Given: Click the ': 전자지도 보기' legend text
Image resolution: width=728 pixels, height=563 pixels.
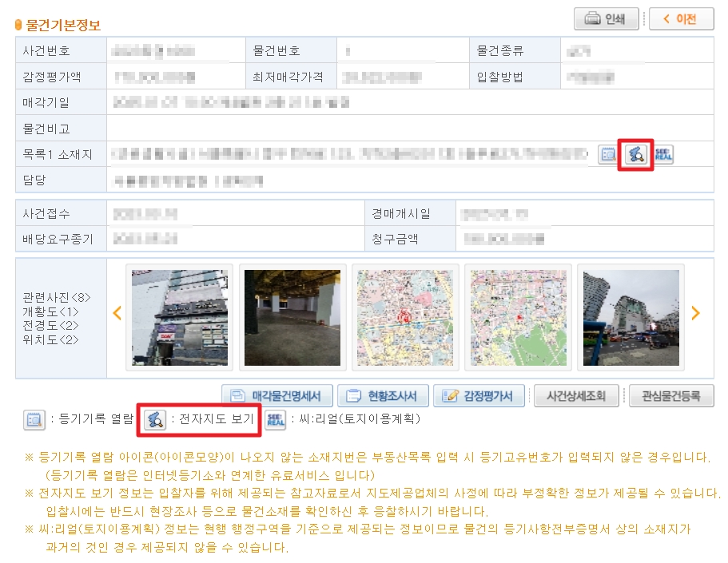Looking at the screenshot, I should [213, 419].
